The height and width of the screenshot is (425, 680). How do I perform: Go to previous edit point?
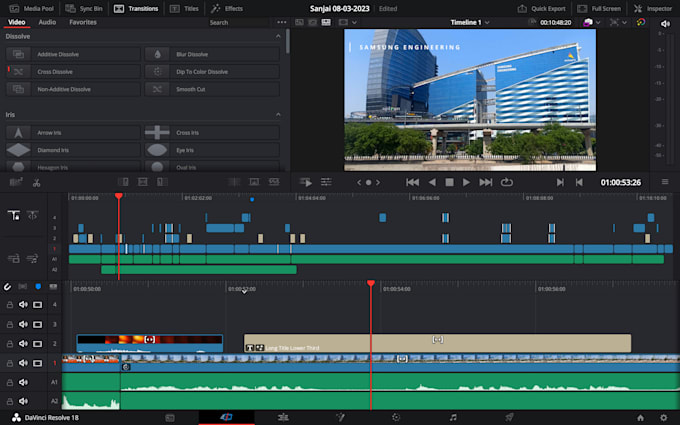coord(579,182)
